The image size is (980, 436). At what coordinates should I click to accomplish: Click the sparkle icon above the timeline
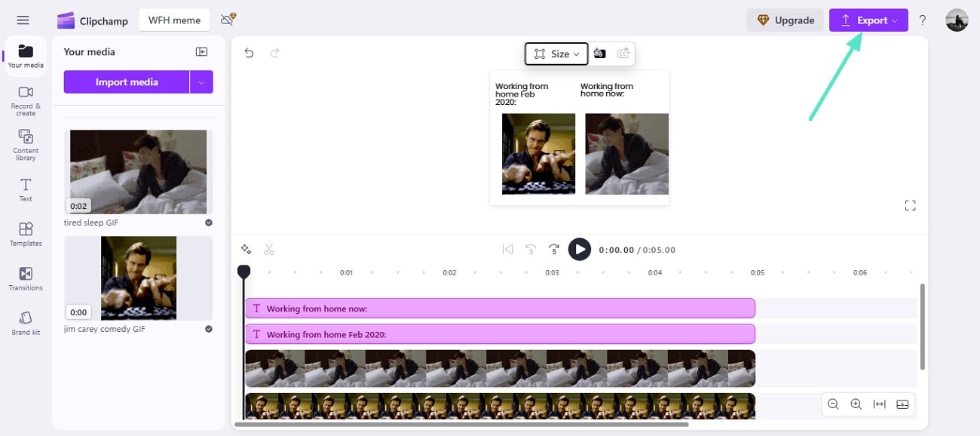click(246, 249)
